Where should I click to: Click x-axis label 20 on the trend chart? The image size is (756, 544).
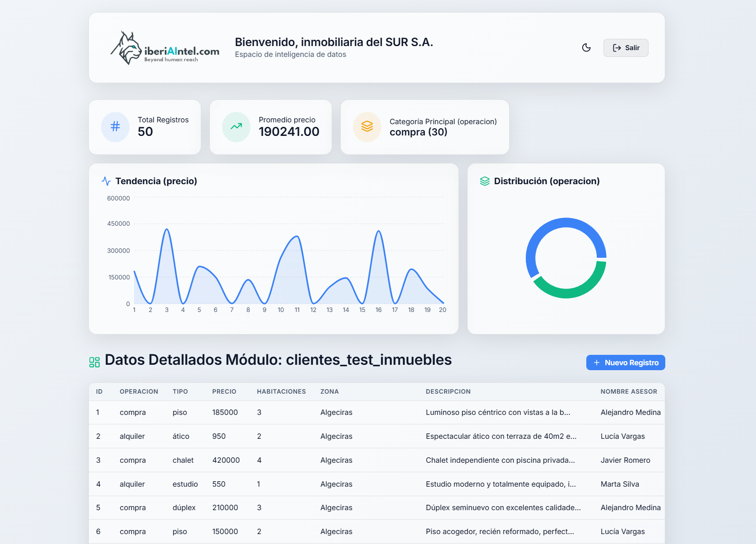442,310
